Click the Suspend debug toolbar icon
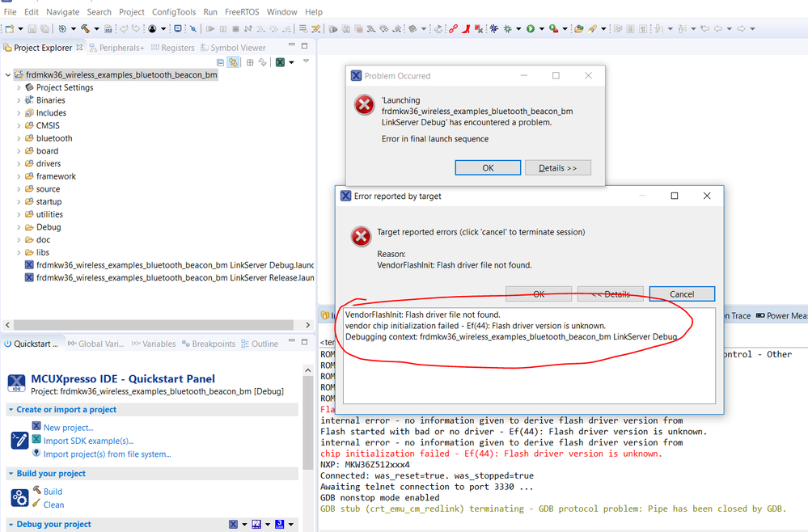Viewport: 808px width, 532px height. pos(223,29)
